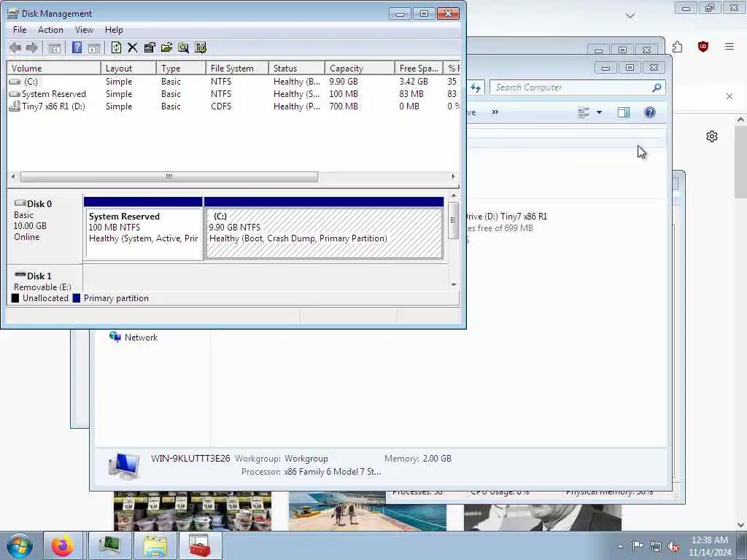
Task: Click the disk settings icon at toolbar end
Action: coord(201,47)
